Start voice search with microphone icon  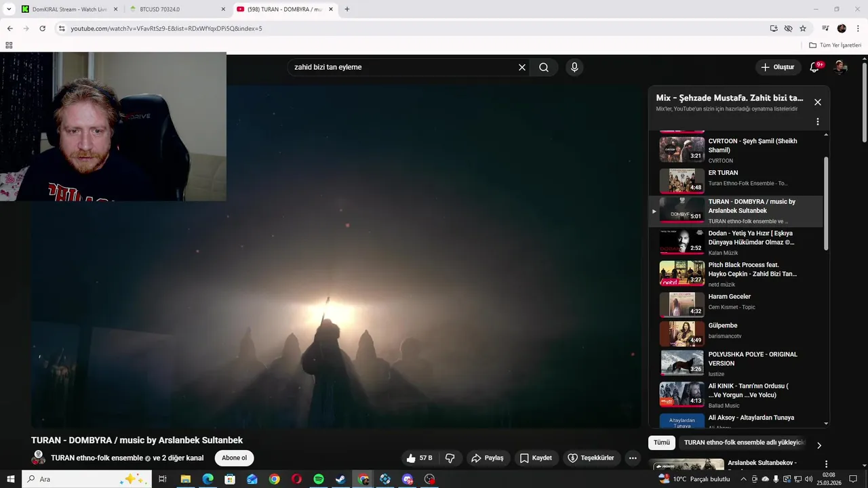click(x=574, y=67)
